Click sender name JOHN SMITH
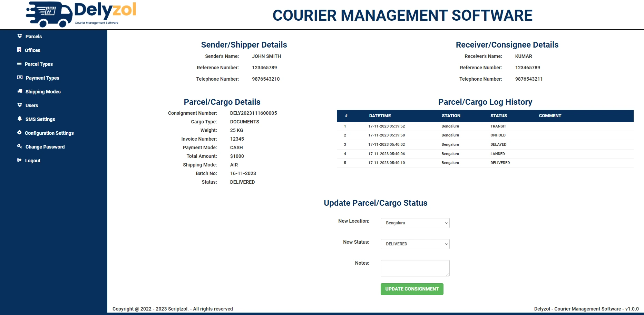 pyautogui.click(x=266, y=56)
